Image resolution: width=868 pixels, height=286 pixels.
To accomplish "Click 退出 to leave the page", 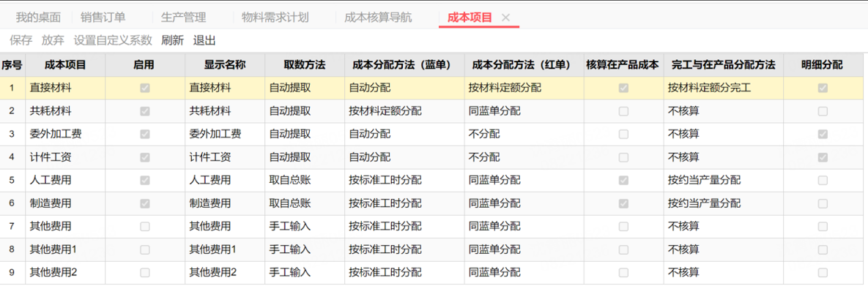I will (x=204, y=39).
